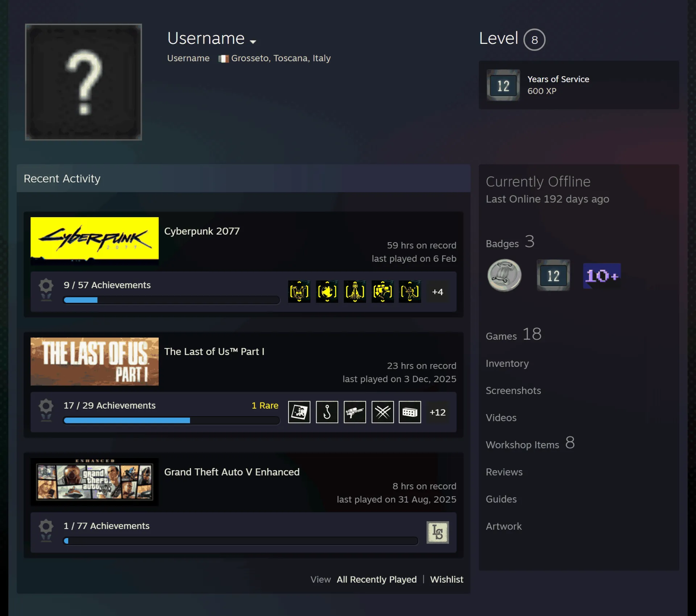Screen dimensions: 696x616
Task: Show the +4 more Cyberpunk achievements
Action: (438, 292)
